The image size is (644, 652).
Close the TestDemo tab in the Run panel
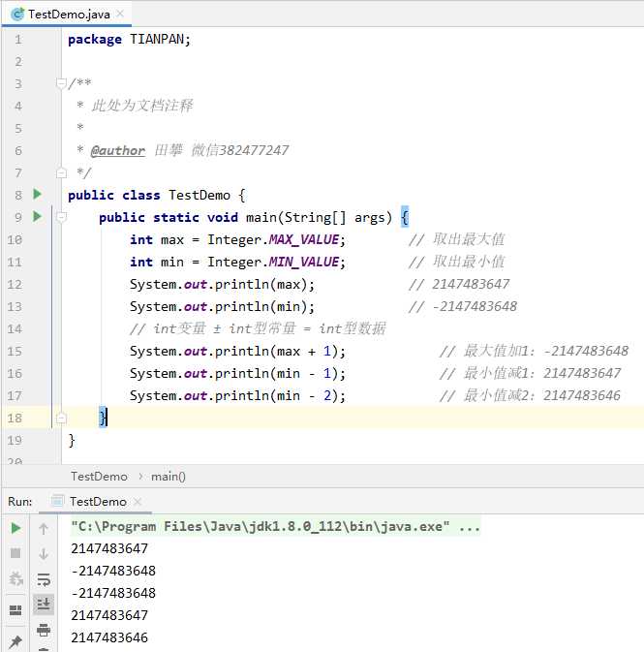tap(138, 502)
